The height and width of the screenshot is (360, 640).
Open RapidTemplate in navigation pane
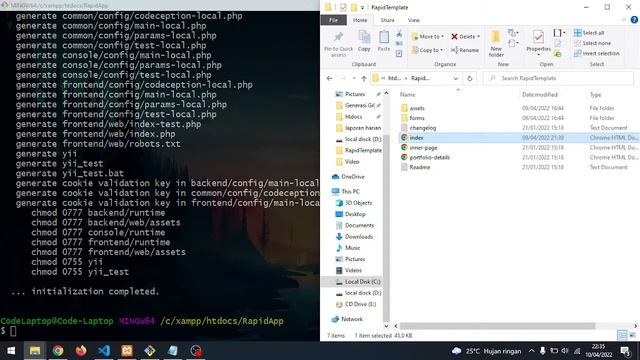click(x=363, y=150)
